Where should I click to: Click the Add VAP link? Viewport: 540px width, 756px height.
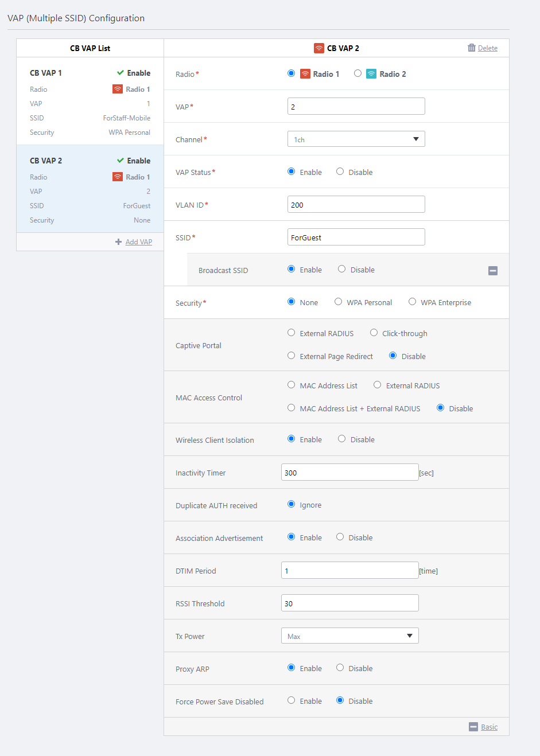[139, 242]
